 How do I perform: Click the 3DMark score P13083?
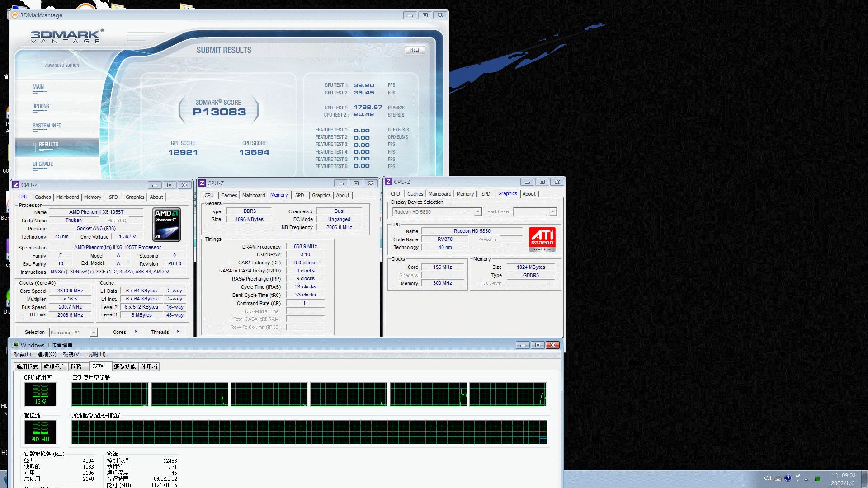219,112
